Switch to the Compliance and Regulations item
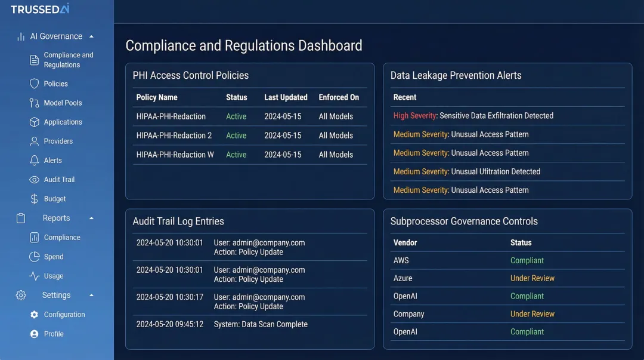 point(68,59)
